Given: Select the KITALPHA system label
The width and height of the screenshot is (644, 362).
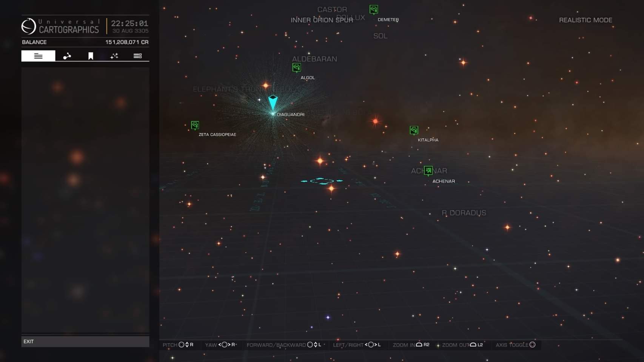Looking at the screenshot, I should (428, 140).
